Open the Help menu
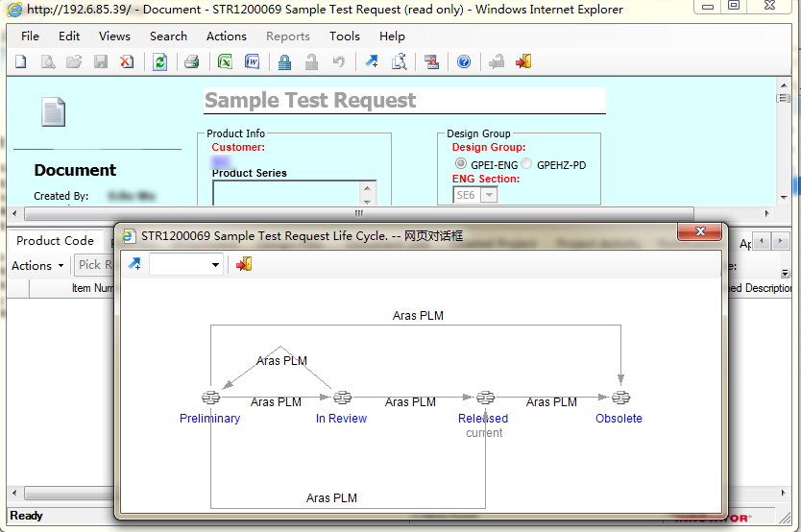801x532 pixels. [x=392, y=36]
